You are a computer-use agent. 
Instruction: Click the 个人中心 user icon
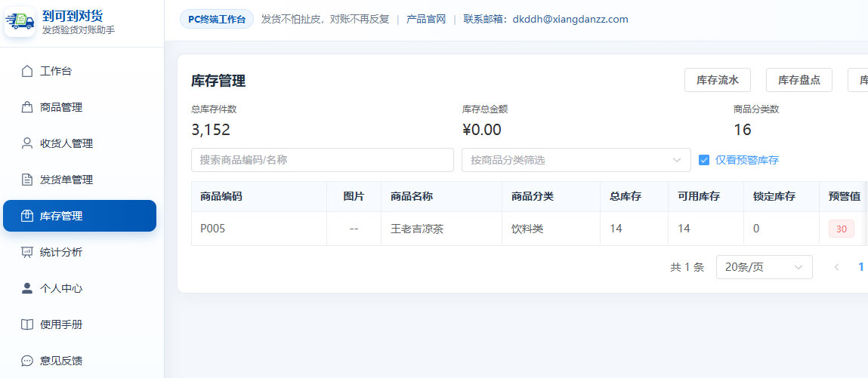(x=26, y=288)
